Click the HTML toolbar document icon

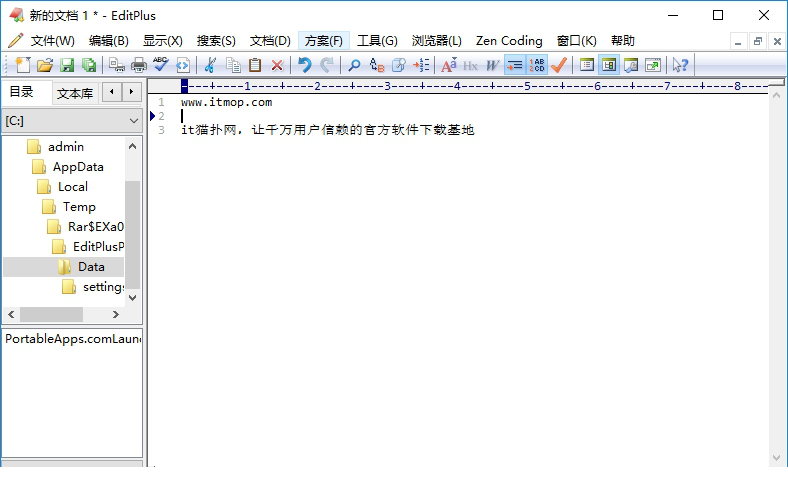tap(183, 65)
